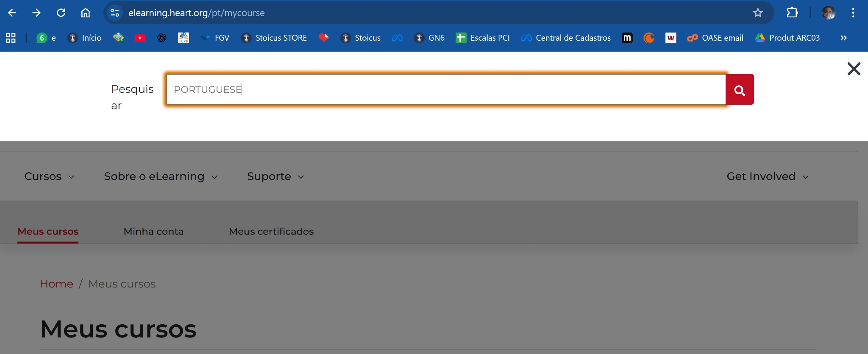The width and height of the screenshot is (868, 354).
Task: Open the Extensions puzzle icon
Action: coord(792,13)
